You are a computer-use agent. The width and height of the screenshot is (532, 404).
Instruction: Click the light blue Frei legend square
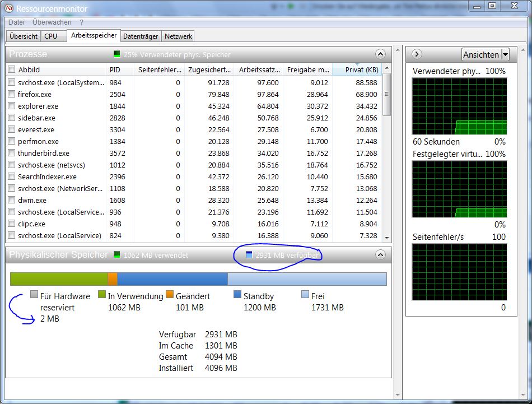(305, 294)
